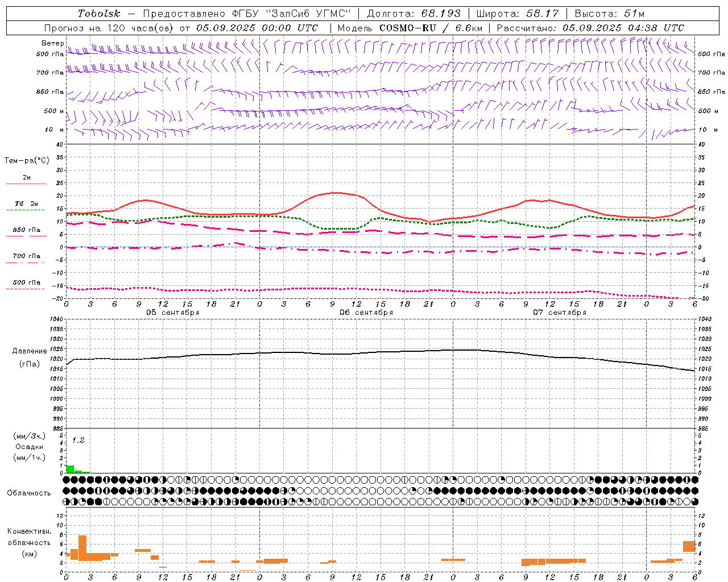Click the 05 сентября date label
This screenshot has width=728, height=582.
(x=172, y=313)
